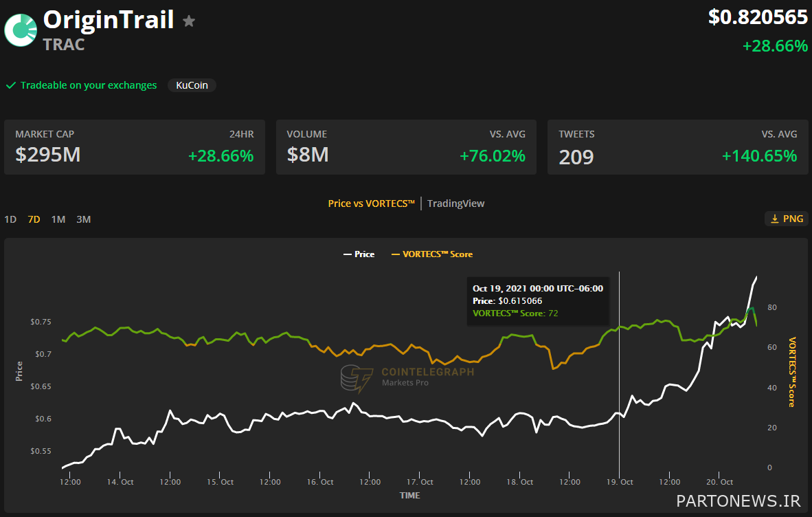
Task: Open the TradingView chart tab
Action: point(455,203)
